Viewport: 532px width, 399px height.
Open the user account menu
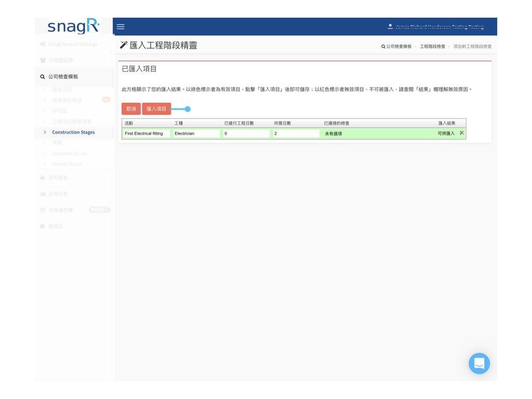(x=436, y=26)
